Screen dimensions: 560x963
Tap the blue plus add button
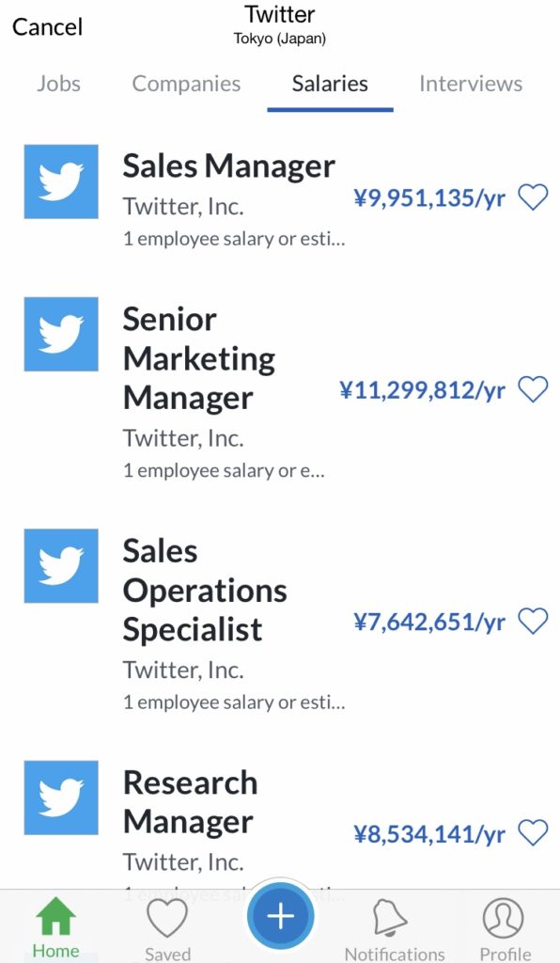point(281,916)
